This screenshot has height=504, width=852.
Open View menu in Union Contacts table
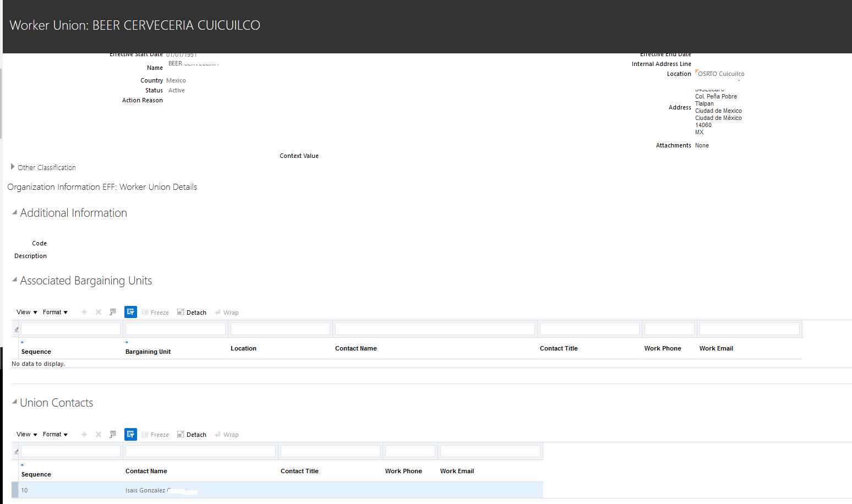[27, 434]
